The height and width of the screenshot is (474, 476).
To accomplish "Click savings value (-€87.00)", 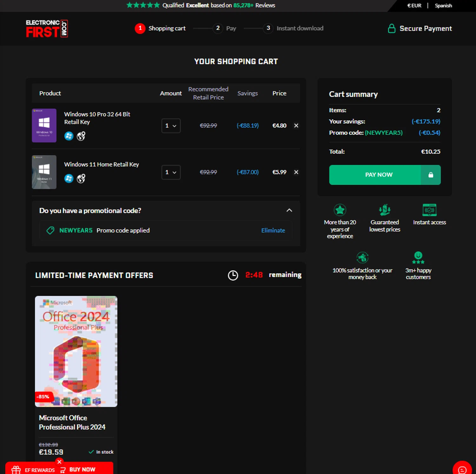I will pos(248,172).
